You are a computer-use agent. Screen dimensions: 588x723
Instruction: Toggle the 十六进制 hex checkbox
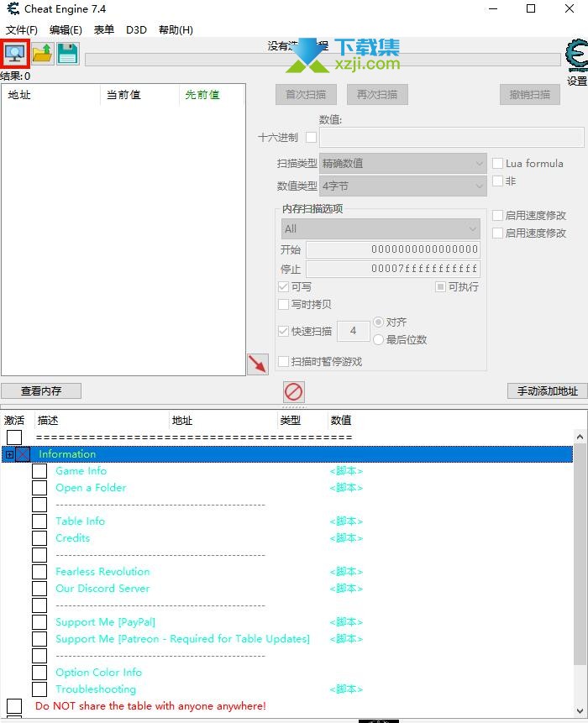tap(312, 138)
